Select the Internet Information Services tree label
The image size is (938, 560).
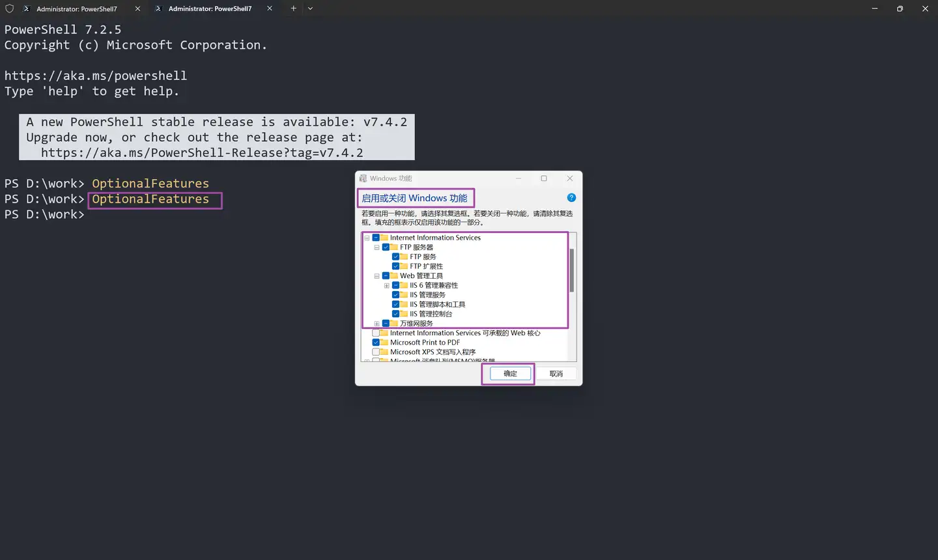(x=435, y=238)
